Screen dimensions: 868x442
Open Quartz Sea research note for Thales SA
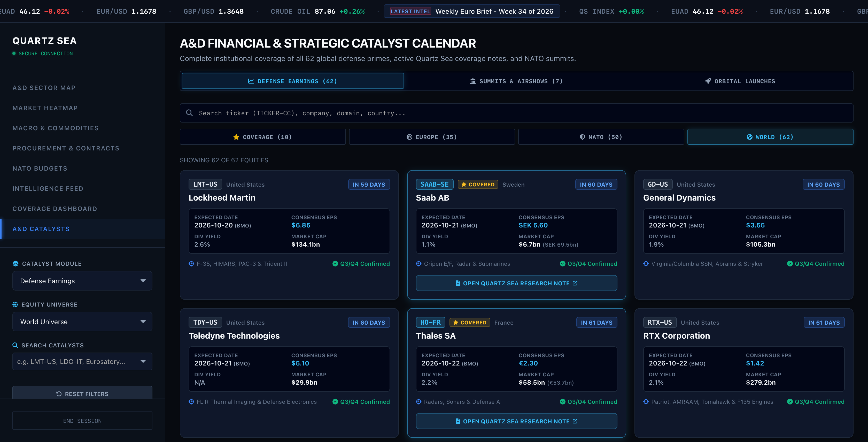516,421
